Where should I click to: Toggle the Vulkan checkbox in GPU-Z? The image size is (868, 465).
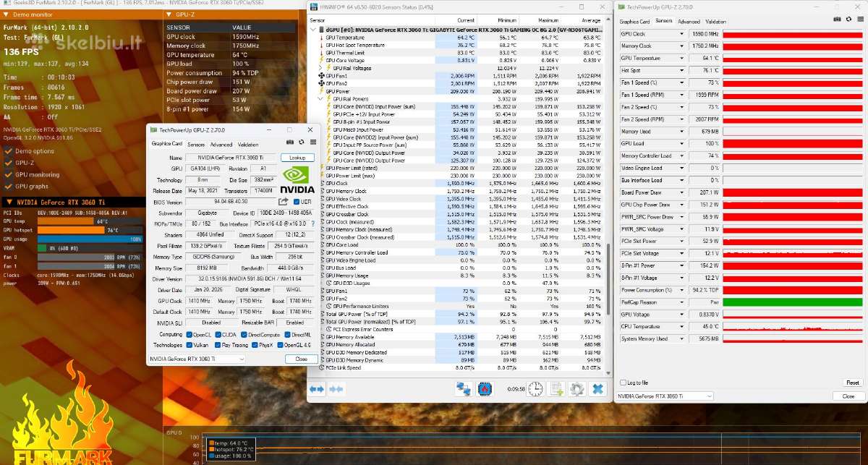coord(188,345)
